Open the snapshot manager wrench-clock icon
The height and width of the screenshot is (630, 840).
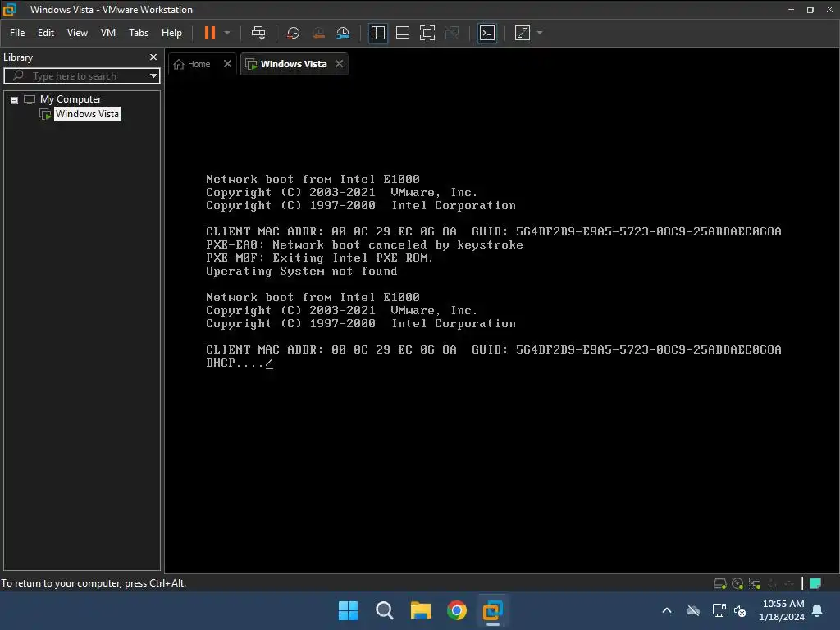pyautogui.click(x=343, y=33)
